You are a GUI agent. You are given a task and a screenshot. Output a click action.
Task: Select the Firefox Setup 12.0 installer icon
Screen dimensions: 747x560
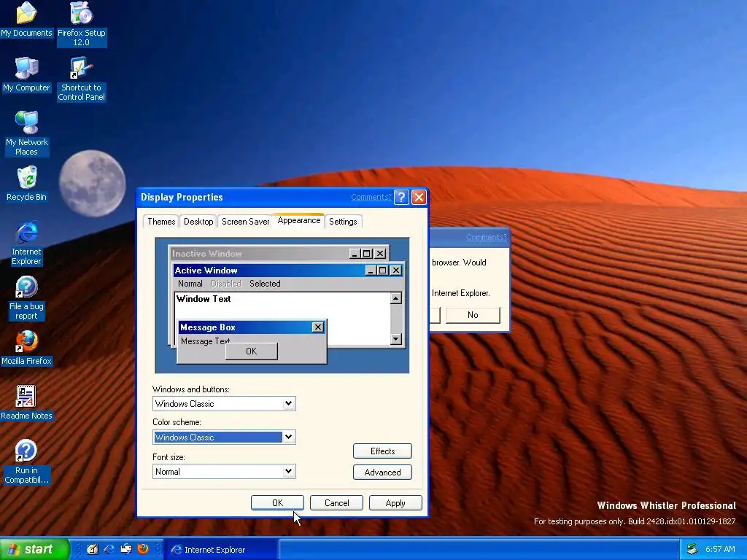pos(82,24)
